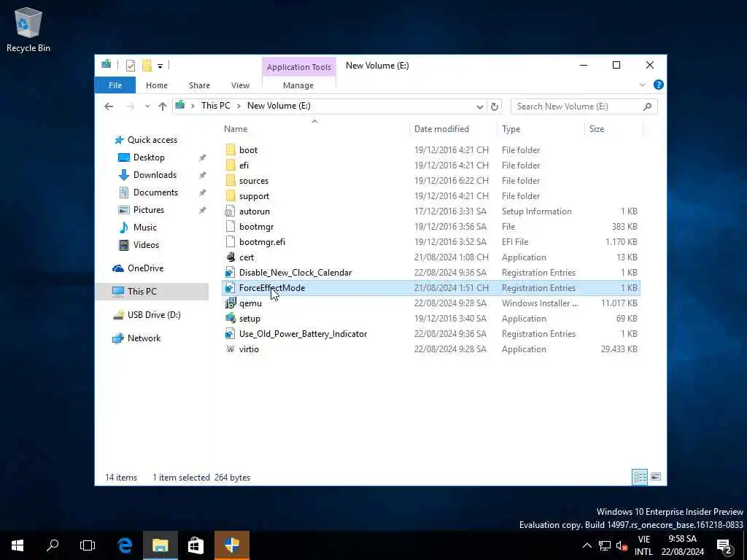This screenshot has height=560, width=747.
Task: Click the search magnifier icon in Explorer
Action: 647,106
